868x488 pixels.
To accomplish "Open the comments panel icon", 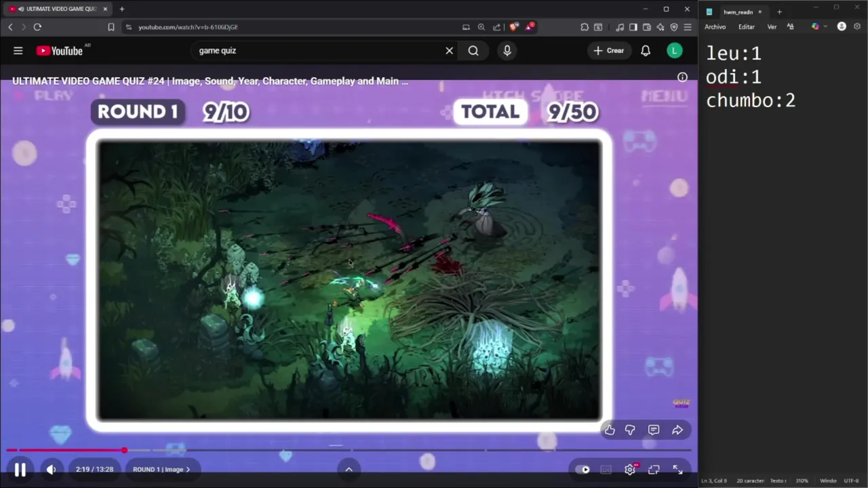I will click(x=654, y=430).
